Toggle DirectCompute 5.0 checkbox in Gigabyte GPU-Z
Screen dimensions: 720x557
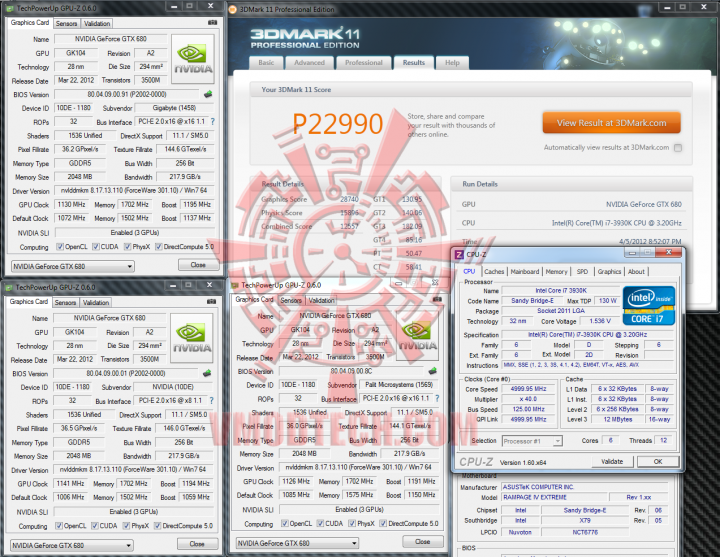pyautogui.click(x=158, y=247)
